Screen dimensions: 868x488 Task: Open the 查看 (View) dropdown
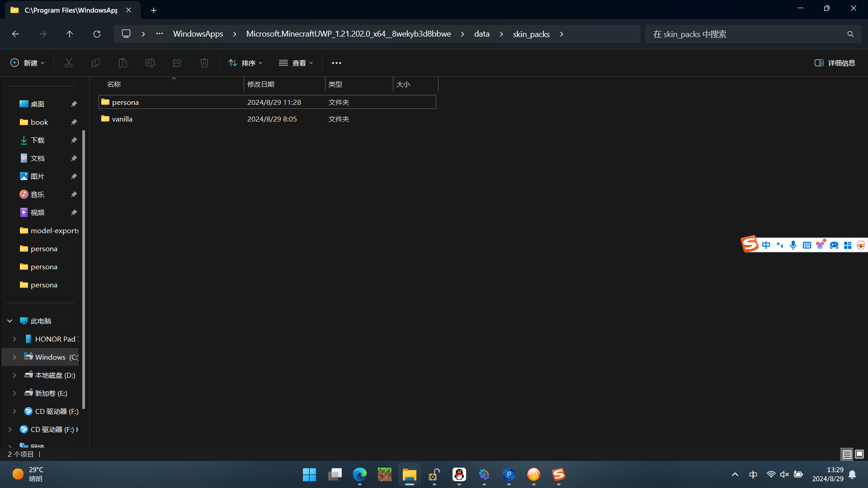(296, 63)
